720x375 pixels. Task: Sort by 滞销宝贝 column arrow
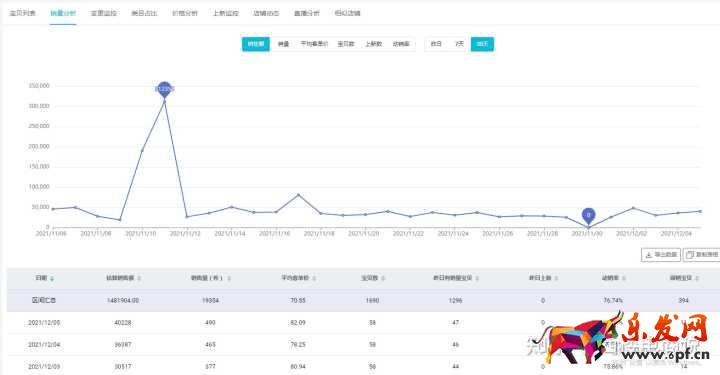coord(697,279)
